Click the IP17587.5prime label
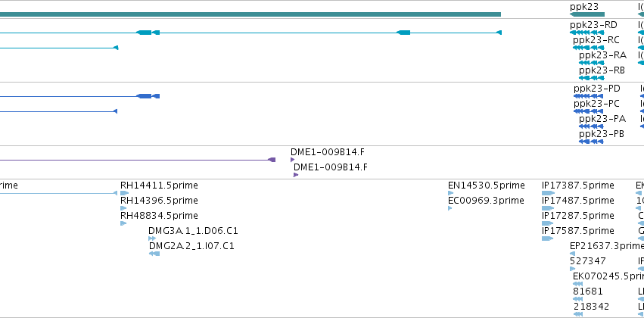 578,231
